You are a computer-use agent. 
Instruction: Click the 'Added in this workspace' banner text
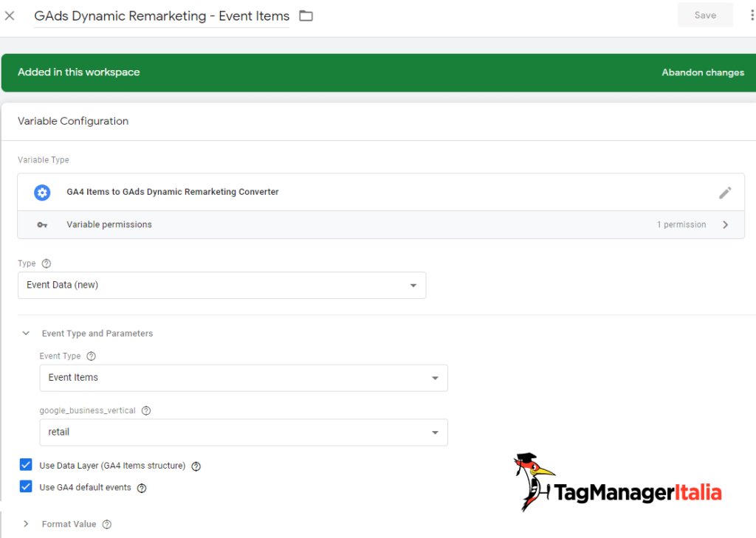(78, 72)
